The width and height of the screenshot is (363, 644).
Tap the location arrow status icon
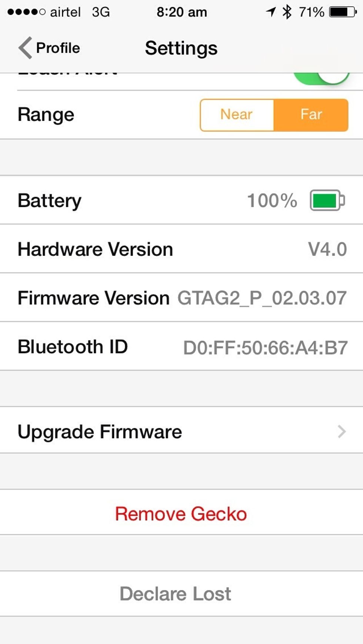(x=271, y=12)
